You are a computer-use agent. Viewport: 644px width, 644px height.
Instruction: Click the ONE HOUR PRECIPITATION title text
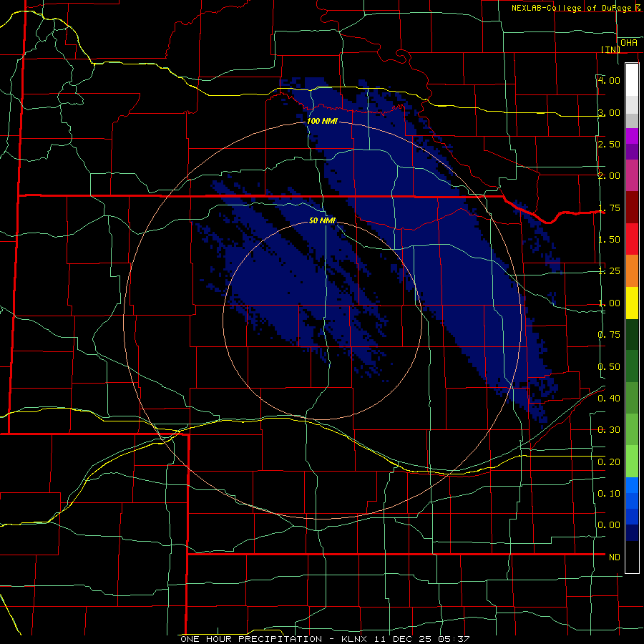point(251,639)
